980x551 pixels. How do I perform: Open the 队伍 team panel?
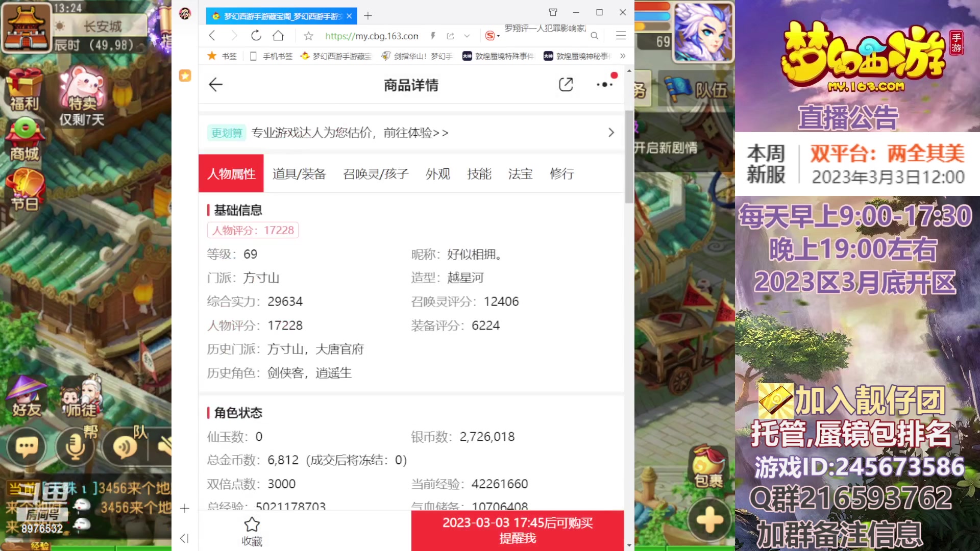tap(695, 90)
